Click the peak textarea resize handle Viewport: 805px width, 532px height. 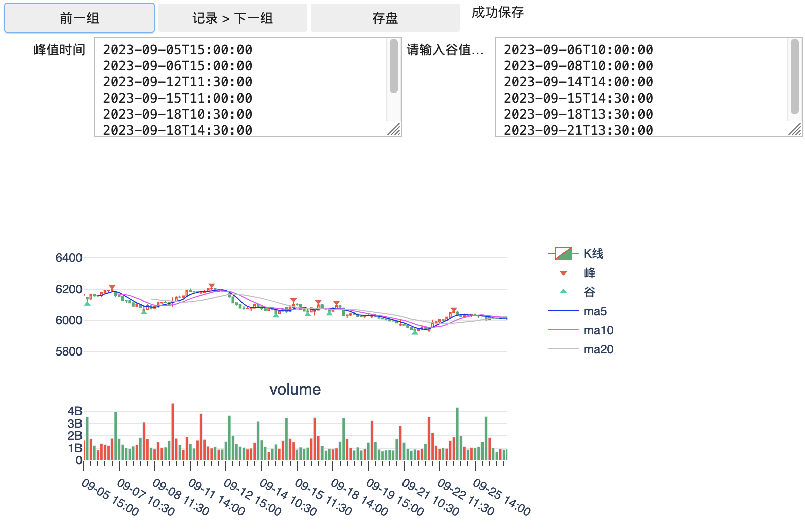(395, 130)
